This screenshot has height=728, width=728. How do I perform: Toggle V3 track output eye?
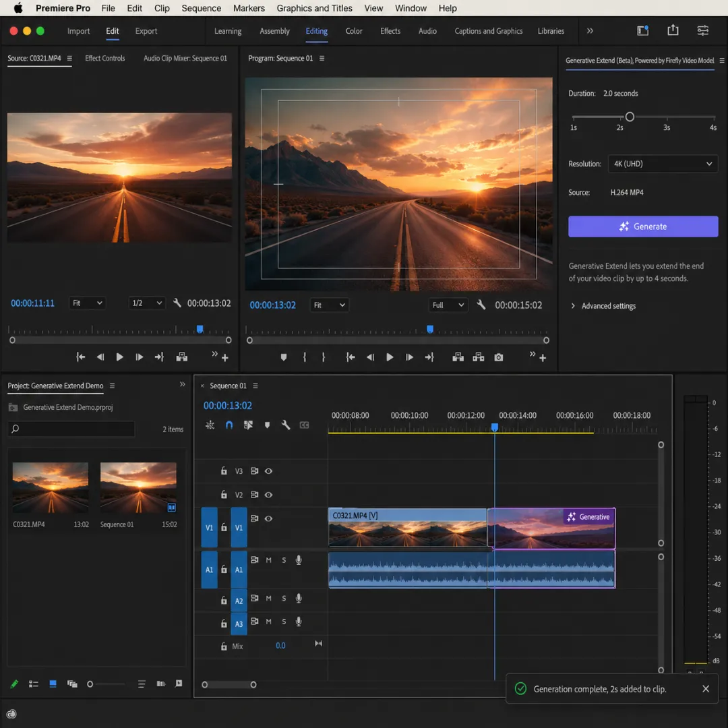(268, 471)
